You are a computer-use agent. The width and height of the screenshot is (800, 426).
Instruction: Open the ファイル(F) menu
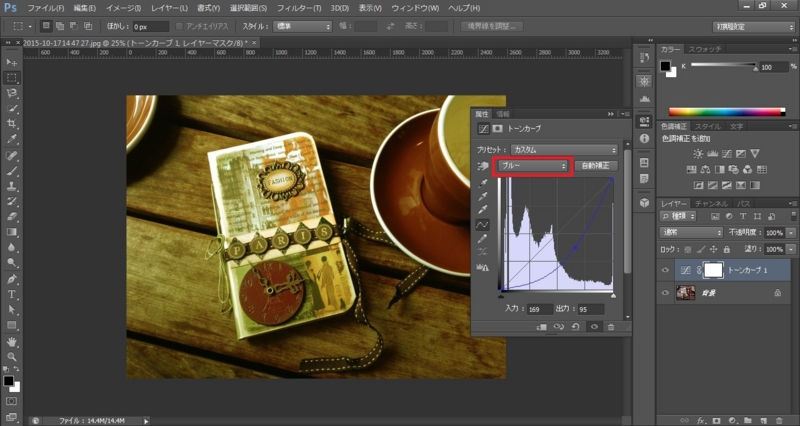coord(45,8)
